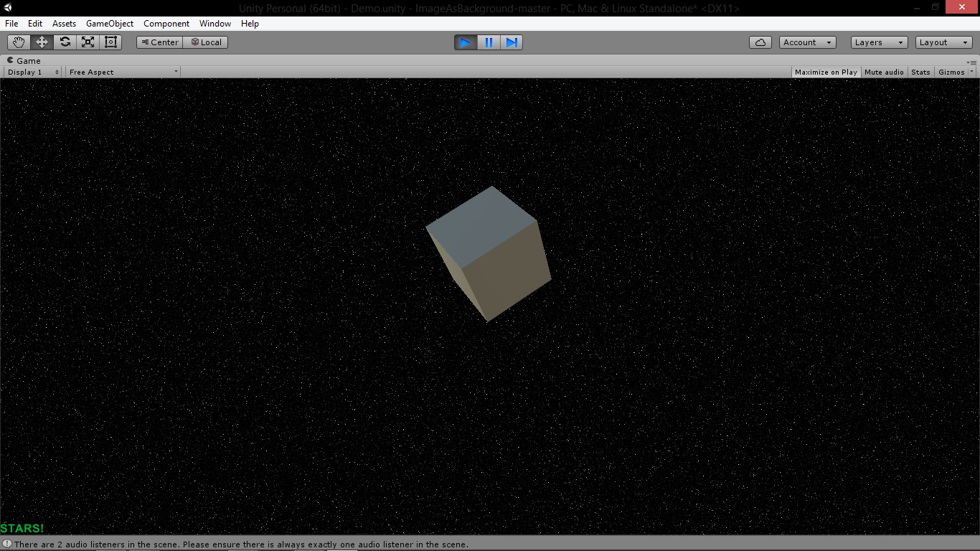
Task: Expand the Gizmos dropdown arrow
Action: 972,72
